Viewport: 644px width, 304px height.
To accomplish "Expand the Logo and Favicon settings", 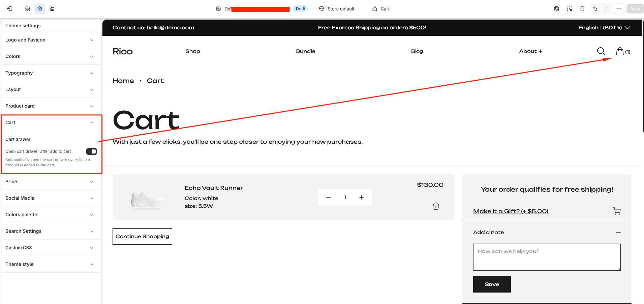I will tap(51, 40).
